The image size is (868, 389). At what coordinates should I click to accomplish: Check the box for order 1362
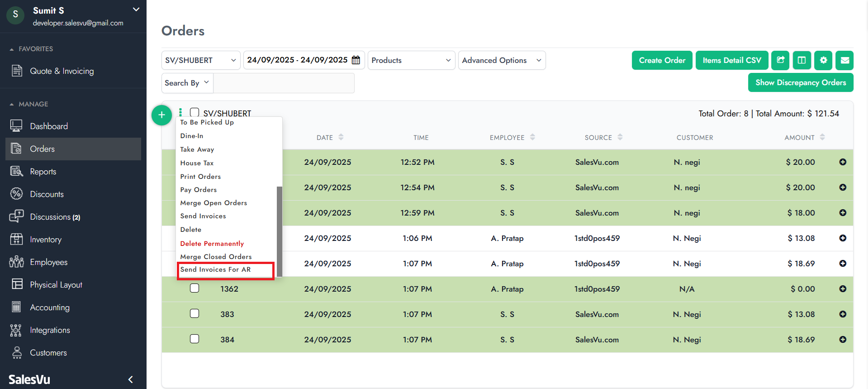point(194,288)
